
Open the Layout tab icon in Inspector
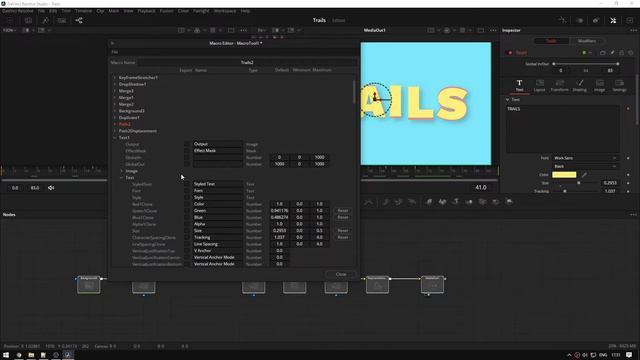click(x=540, y=85)
